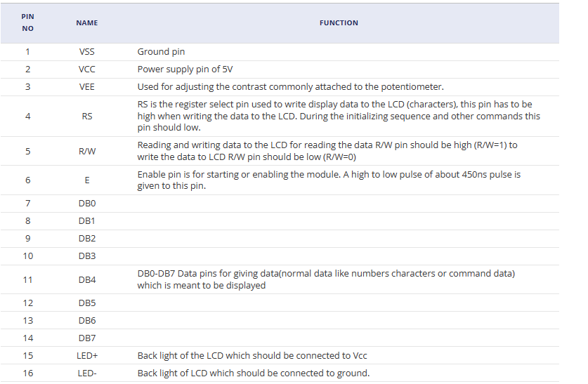The image size is (588, 384).
Task: Click the FUNCTION column header
Action: (x=339, y=22)
